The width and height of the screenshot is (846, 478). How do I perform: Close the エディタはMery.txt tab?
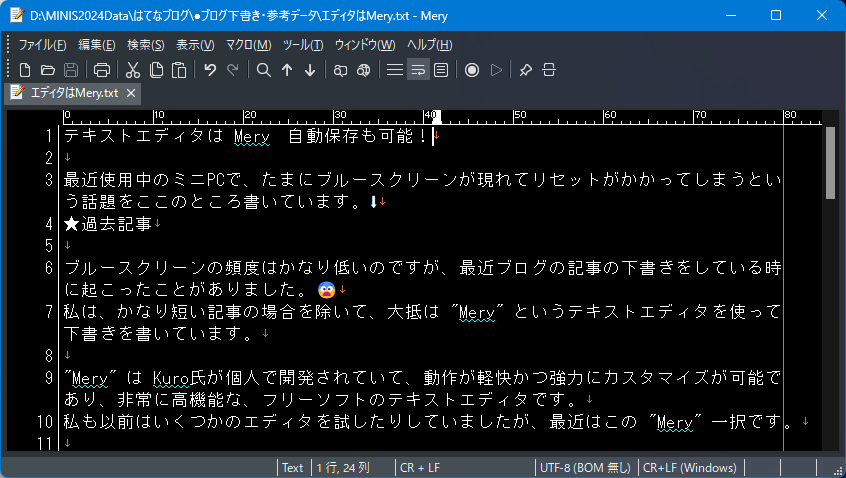[x=131, y=93]
